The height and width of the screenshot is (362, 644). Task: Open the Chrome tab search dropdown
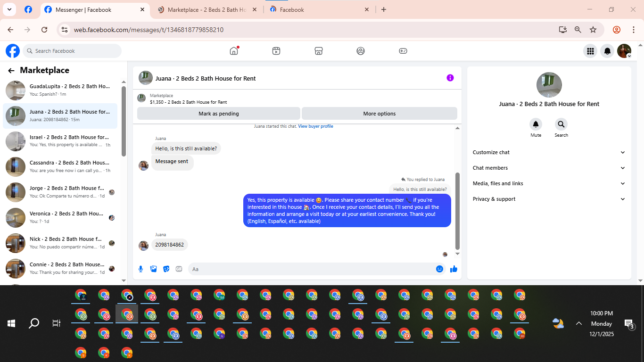click(9, 9)
